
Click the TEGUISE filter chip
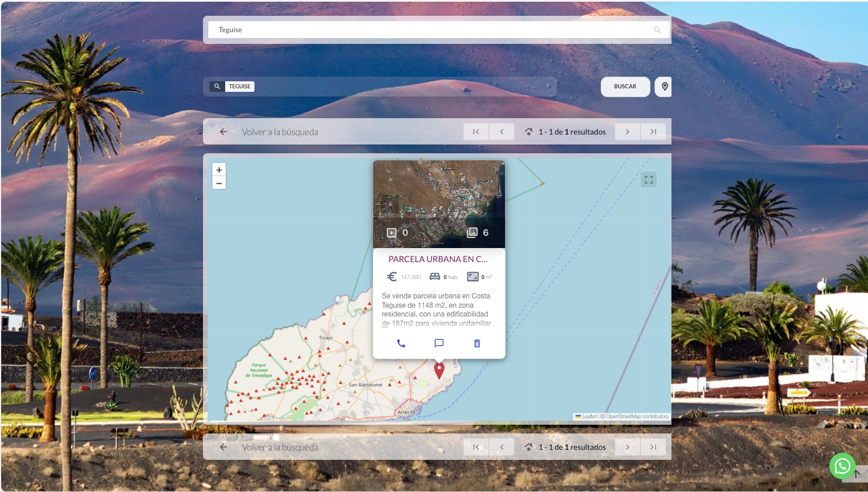click(240, 87)
